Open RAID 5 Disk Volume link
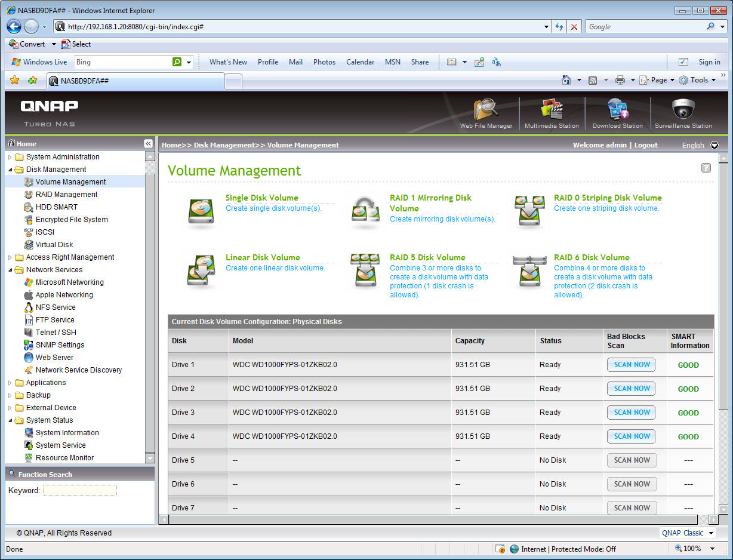The width and height of the screenshot is (733, 560). point(427,257)
